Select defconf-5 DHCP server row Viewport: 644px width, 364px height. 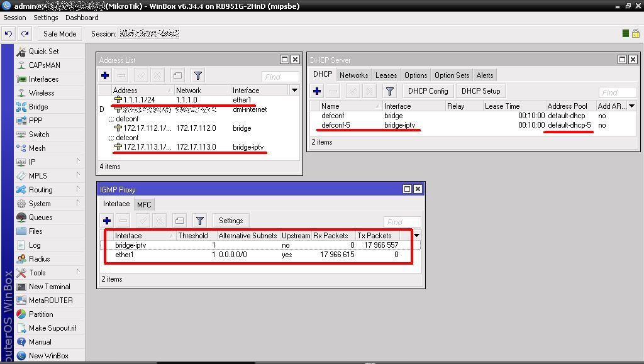pos(473,125)
